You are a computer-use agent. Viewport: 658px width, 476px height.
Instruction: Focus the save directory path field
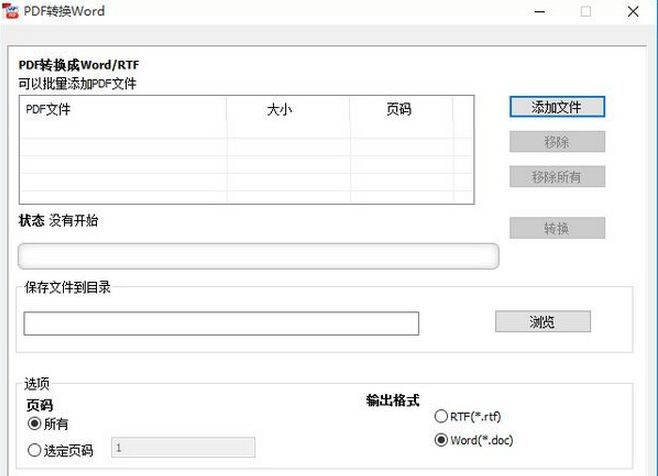click(x=221, y=323)
